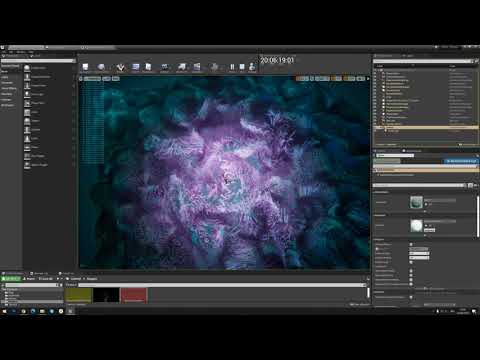Click Import in the Content Browser
The image size is (480, 360).
click(29, 279)
